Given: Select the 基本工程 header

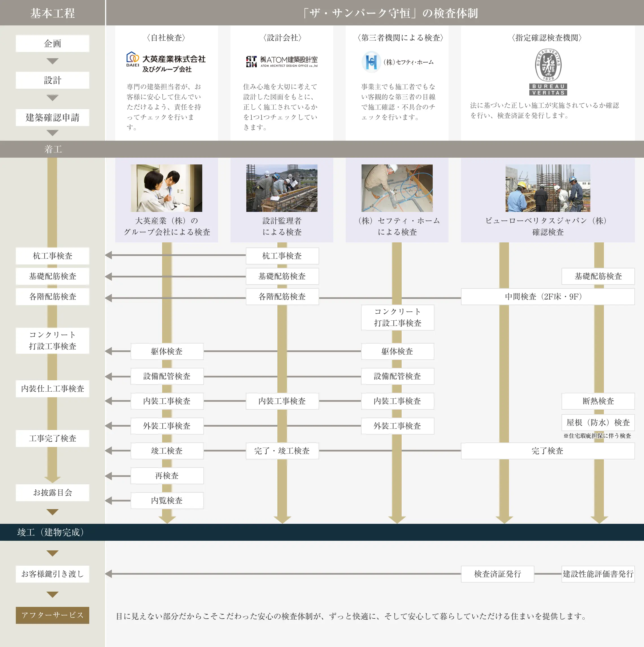Looking at the screenshot, I should coord(53,13).
